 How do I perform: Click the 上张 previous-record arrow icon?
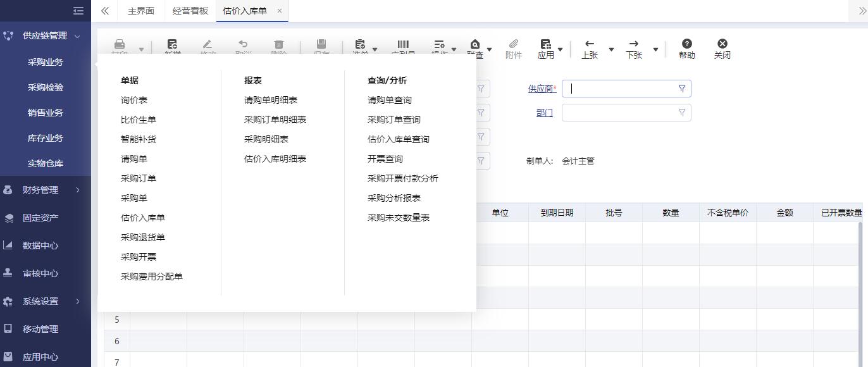click(x=588, y=43)
